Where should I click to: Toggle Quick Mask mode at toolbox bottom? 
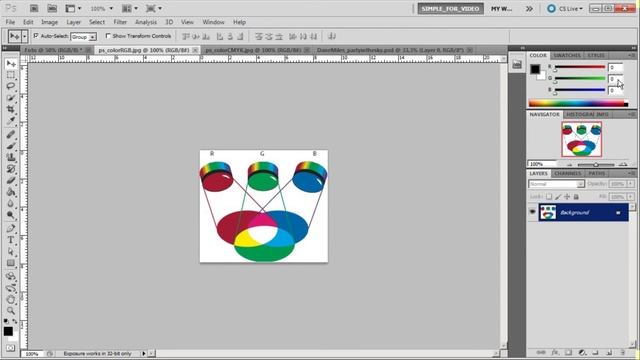point(11,348)
